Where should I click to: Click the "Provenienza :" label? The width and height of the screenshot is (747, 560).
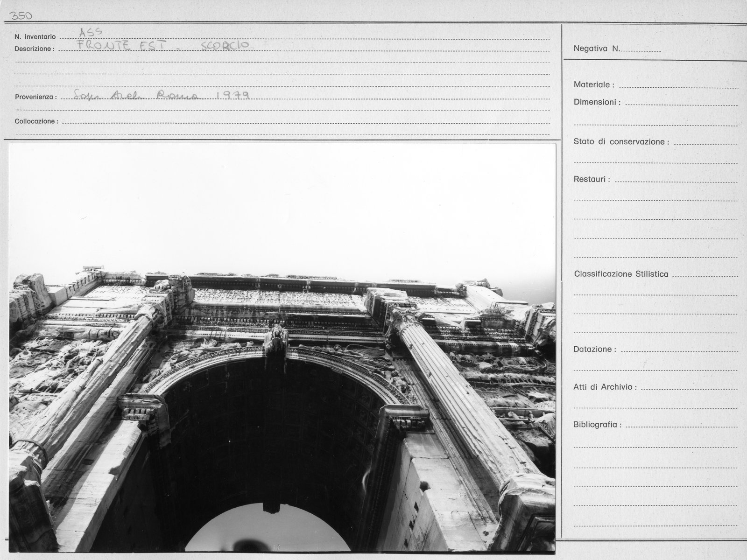(35, 97)
